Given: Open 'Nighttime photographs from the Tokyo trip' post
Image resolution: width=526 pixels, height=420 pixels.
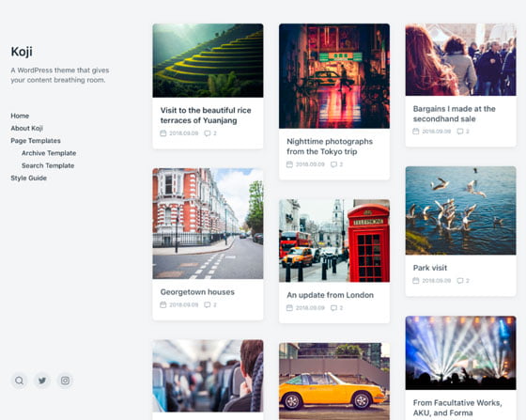Looking at the screenshot, I should [x=330, y=147].
